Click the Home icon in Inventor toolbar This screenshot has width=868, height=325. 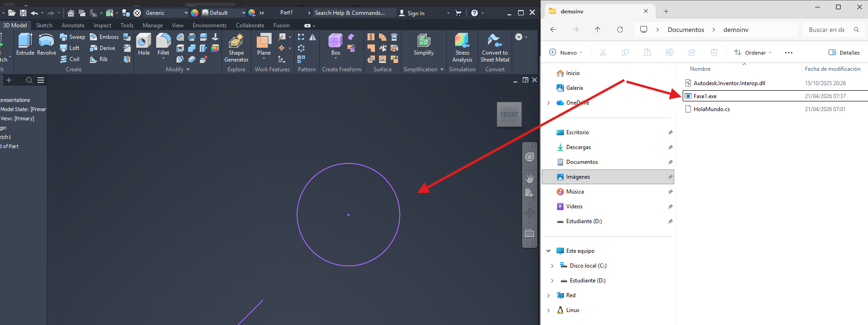(71, 13)
